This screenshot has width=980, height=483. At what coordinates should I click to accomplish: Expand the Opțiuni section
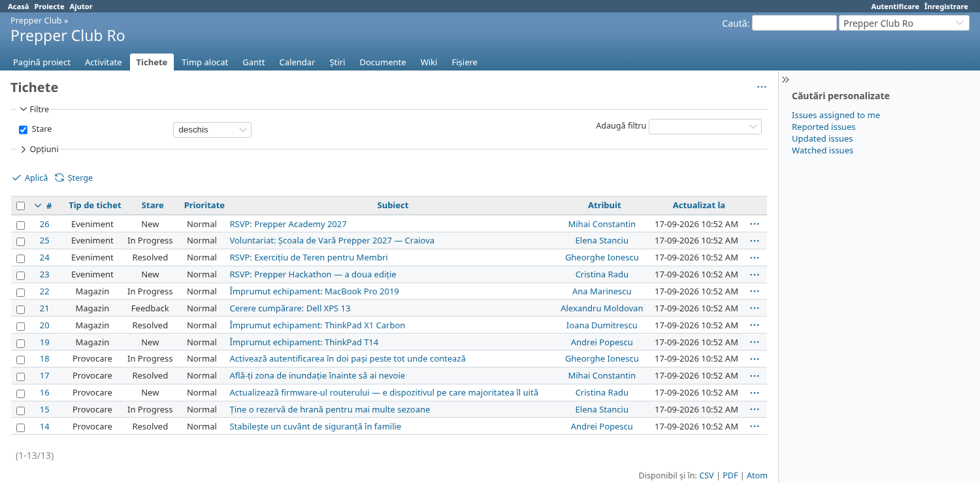tap(39, 149)
